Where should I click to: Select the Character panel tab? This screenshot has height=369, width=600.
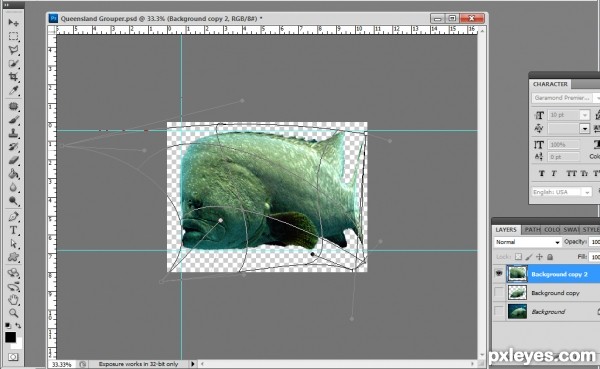point(550,84)
